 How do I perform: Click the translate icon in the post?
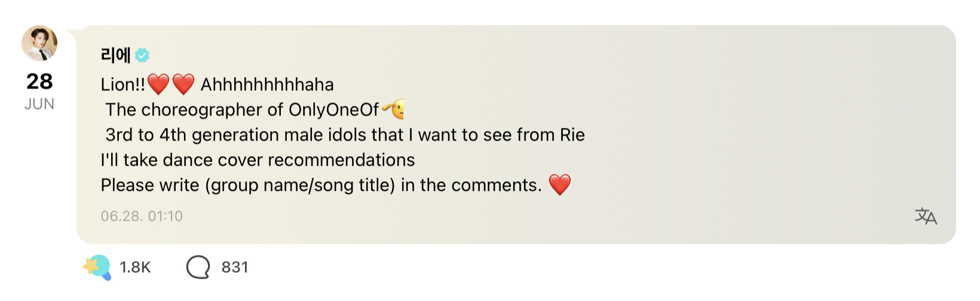(x=926, y=216)
